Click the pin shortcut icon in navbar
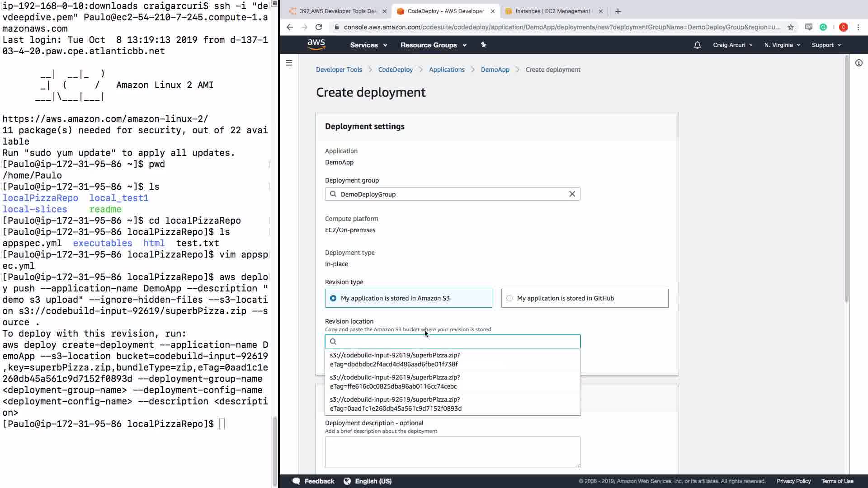868x488 pixels. click(x=483, y=45)
